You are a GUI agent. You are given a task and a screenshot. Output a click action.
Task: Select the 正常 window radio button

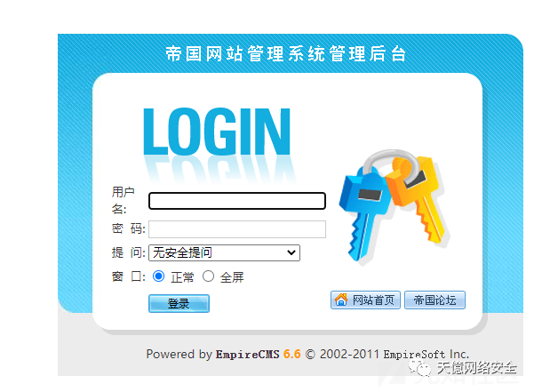pyautogui.click(x=158, y=276)
